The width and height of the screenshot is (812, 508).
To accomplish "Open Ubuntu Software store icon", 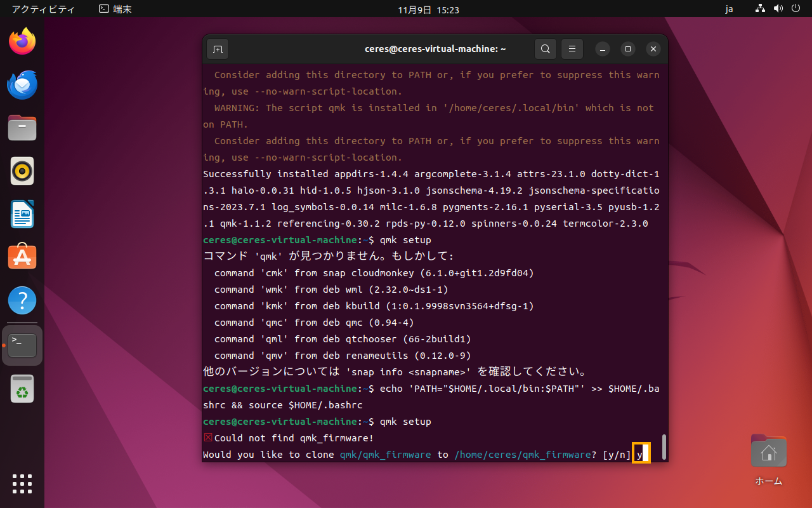I will [22, 257].
